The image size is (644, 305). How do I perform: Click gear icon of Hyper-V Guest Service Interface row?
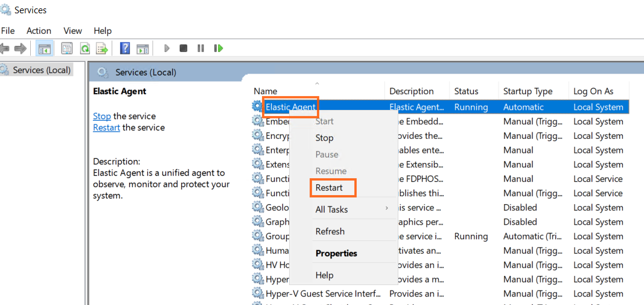pos(258,294)
